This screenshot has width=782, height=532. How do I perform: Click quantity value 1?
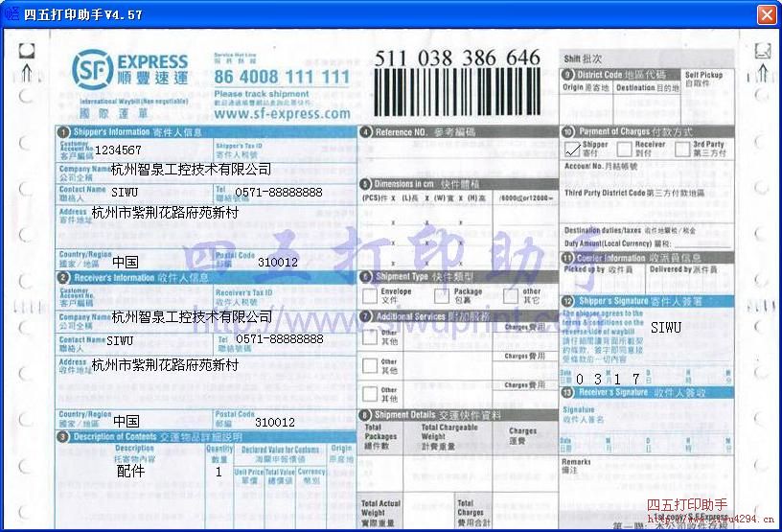click(218, 472)
